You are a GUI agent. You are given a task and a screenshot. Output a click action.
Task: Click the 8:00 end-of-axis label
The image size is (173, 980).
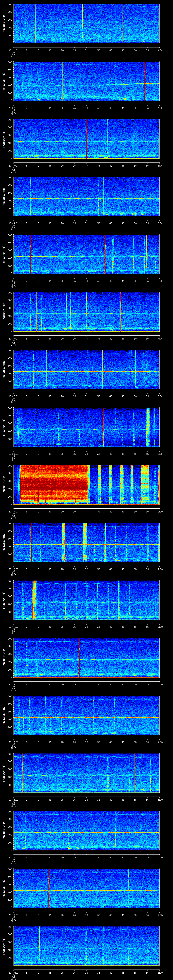coord(160,396)
